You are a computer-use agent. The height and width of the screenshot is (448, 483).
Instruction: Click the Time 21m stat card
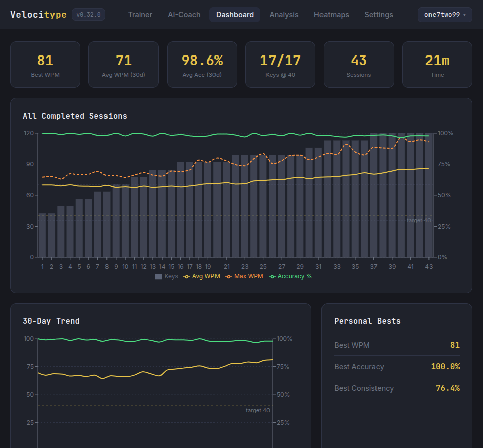click(437, 65)
